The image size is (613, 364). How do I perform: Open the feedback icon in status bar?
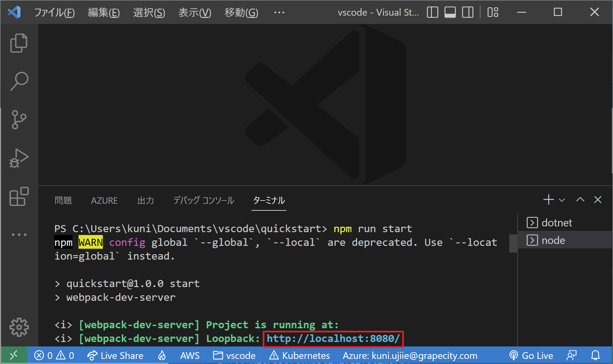click(x=571, y=355)
